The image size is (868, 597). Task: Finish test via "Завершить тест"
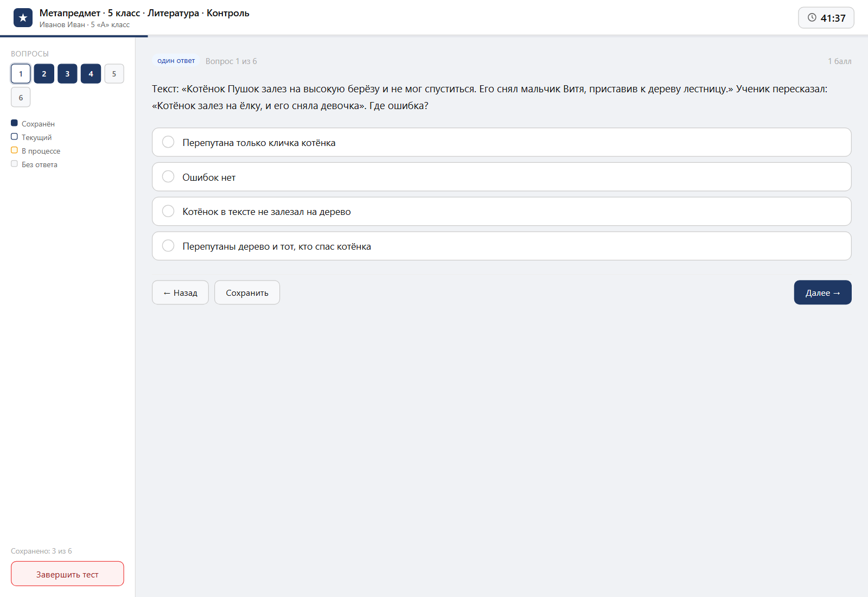[67, 574]
